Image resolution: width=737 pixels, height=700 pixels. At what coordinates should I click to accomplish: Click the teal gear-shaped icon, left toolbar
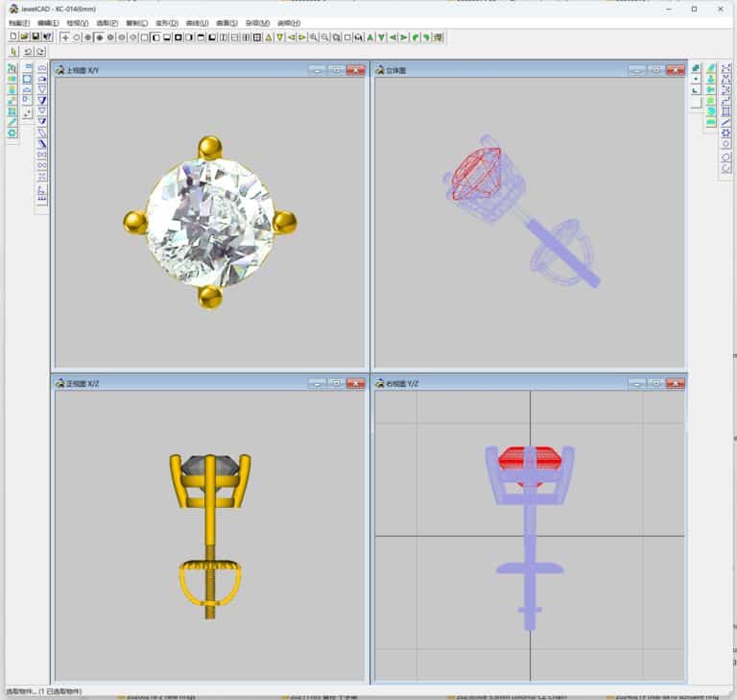[12, 133]
